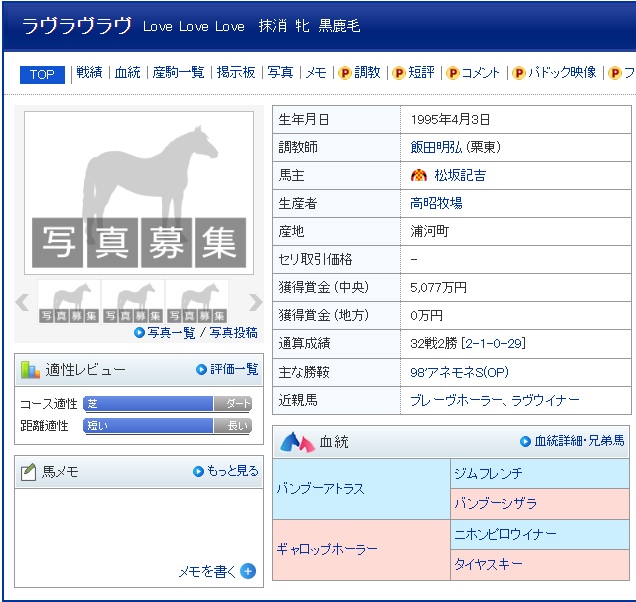Click the arrow icon beside もっと見る

pos(198,471)
